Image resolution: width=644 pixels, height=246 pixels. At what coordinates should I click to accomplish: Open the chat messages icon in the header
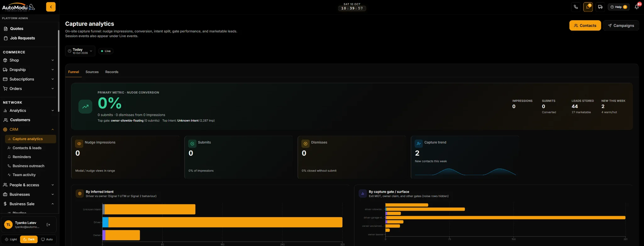(x=588, y=7)
